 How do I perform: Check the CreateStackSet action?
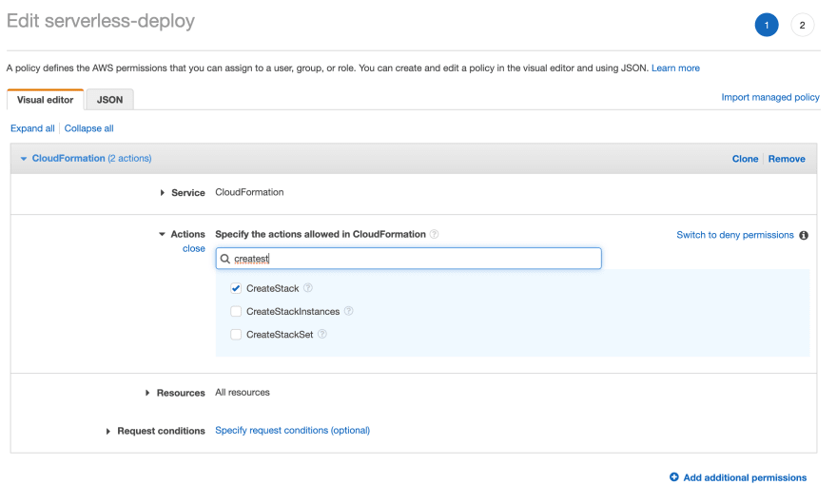236,334
